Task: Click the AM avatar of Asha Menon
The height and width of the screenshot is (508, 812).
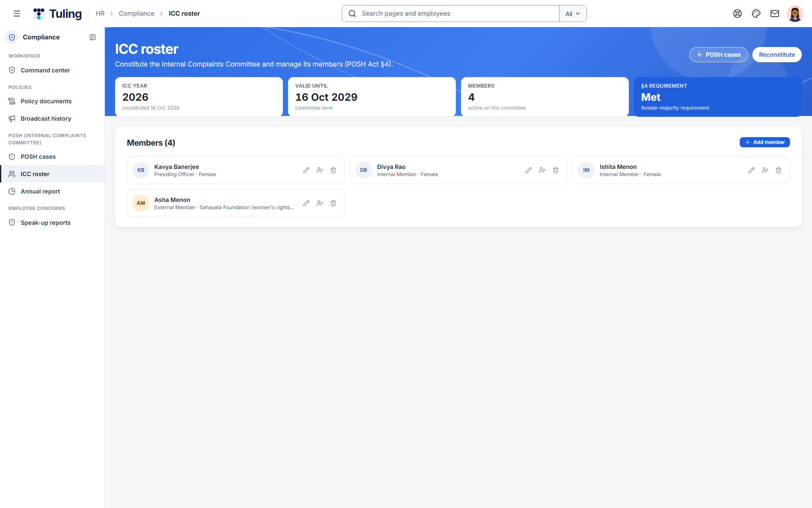Action: (141, 203)
